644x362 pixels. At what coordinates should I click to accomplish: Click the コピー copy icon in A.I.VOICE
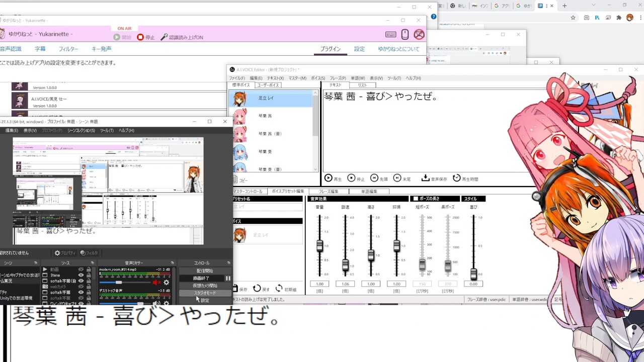pyautogui.click(x=234, y=179)
